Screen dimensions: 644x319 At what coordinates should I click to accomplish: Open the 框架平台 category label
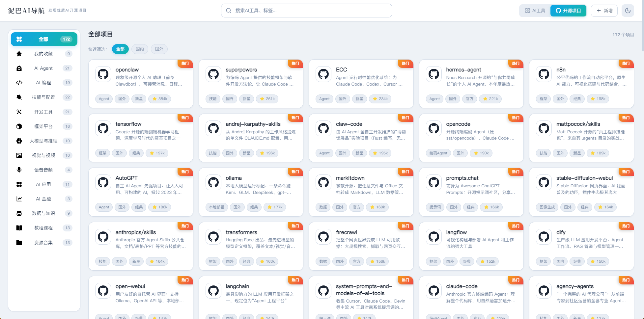[x=43, y=126]
